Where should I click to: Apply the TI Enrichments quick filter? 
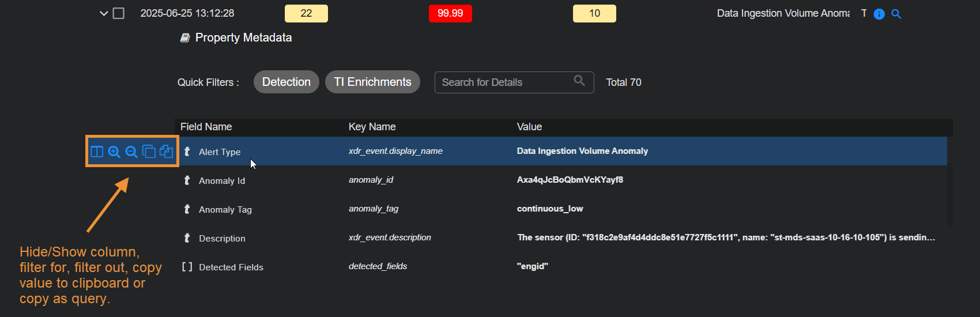pos(372,82)
